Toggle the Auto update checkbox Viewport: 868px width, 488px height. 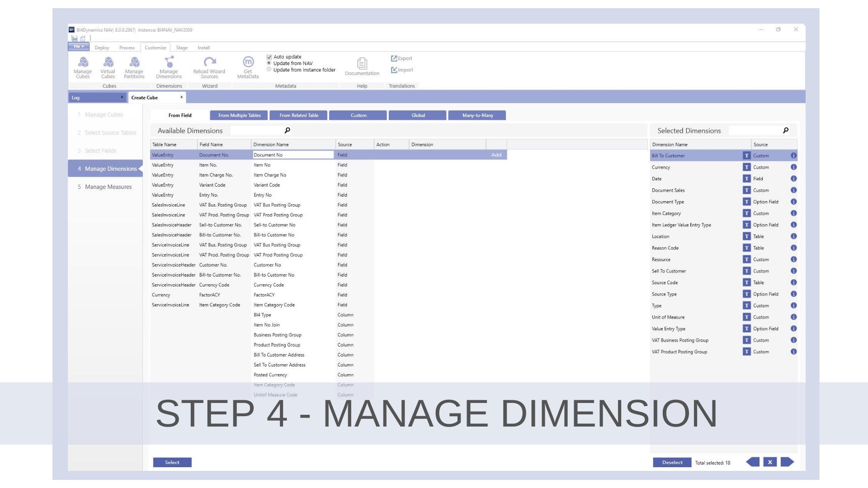(x=269, y=57)
